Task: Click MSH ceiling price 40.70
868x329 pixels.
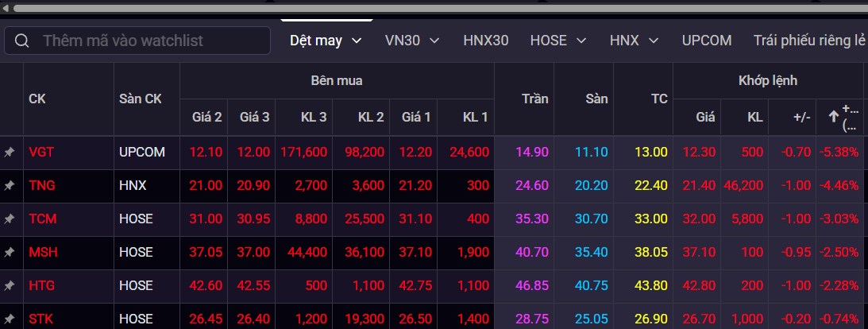Action: point(531,252)
